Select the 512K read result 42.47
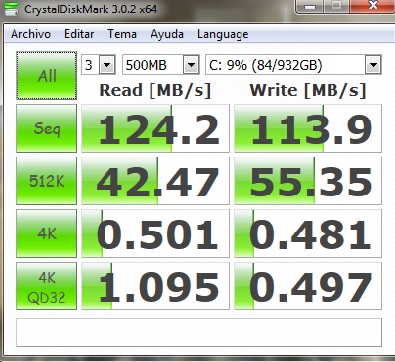395x362 pixels. click(155, 181)
